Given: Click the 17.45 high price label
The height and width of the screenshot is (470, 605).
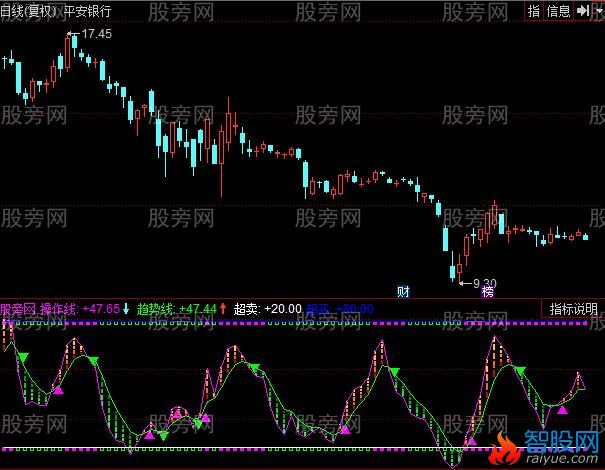Looking at the screenshot, I should (96, 34).
